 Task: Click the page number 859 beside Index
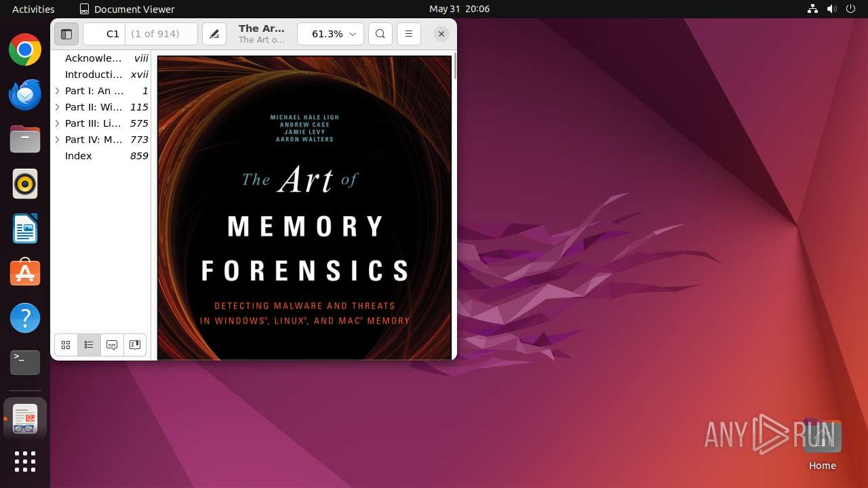(x=139, y=156)
